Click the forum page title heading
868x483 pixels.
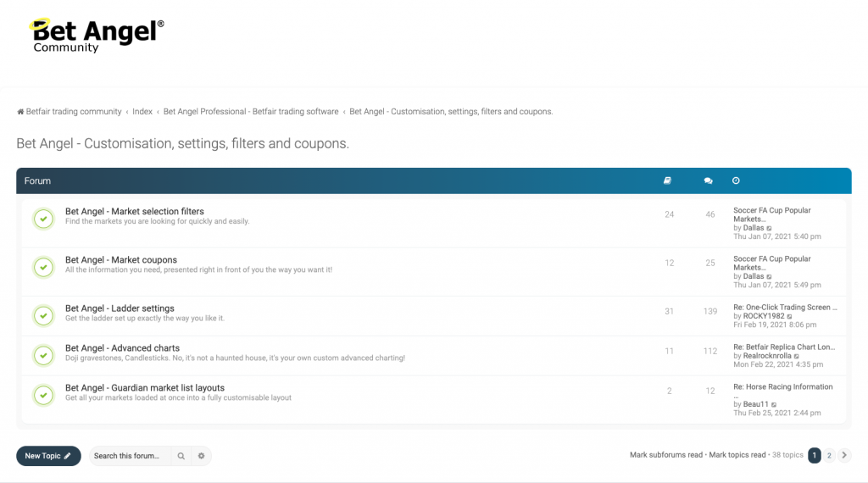(183, 144)
